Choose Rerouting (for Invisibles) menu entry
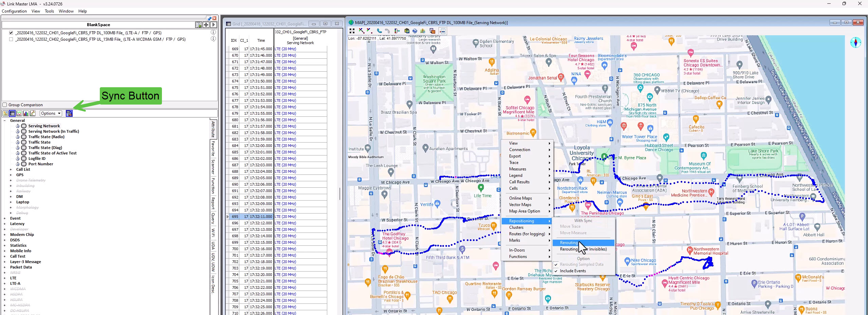Viewport: 868px width, 315px height. pos(584,249)
